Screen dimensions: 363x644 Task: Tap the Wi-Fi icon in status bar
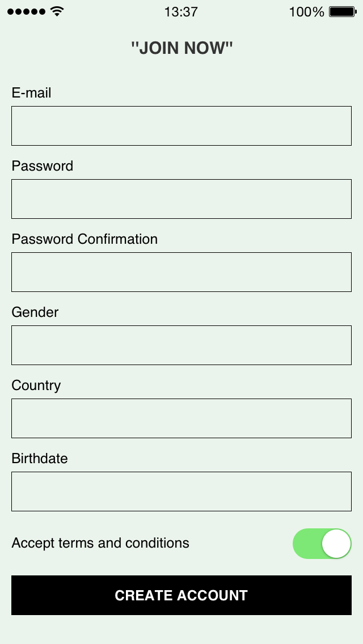coord(57,11)
